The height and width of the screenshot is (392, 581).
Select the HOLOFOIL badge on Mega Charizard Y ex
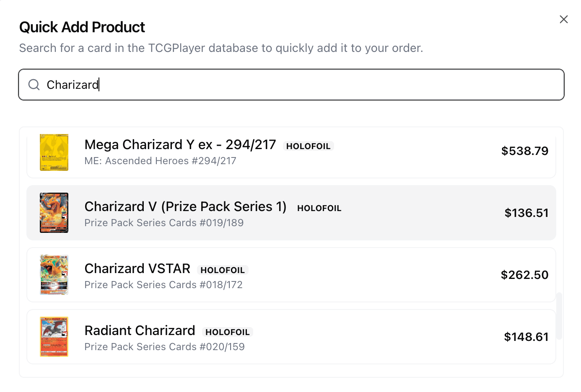tap(309, 146)
